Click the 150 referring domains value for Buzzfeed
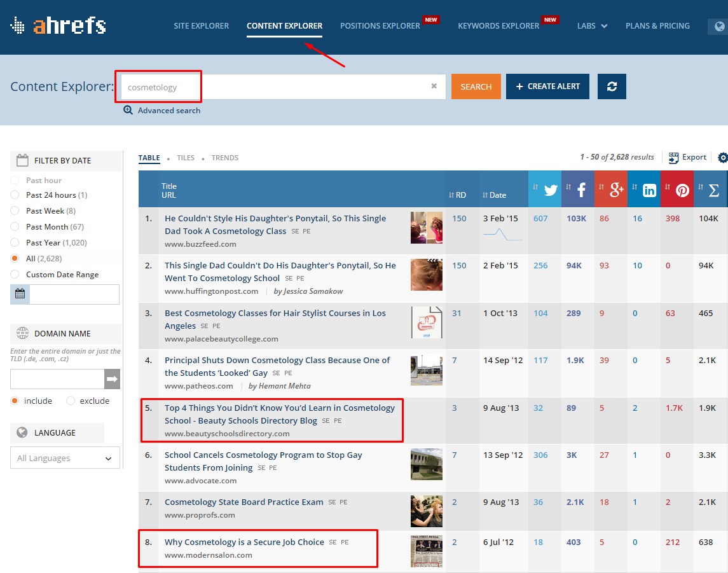This screenshot has width=728, height=573. tap(459, 218)
